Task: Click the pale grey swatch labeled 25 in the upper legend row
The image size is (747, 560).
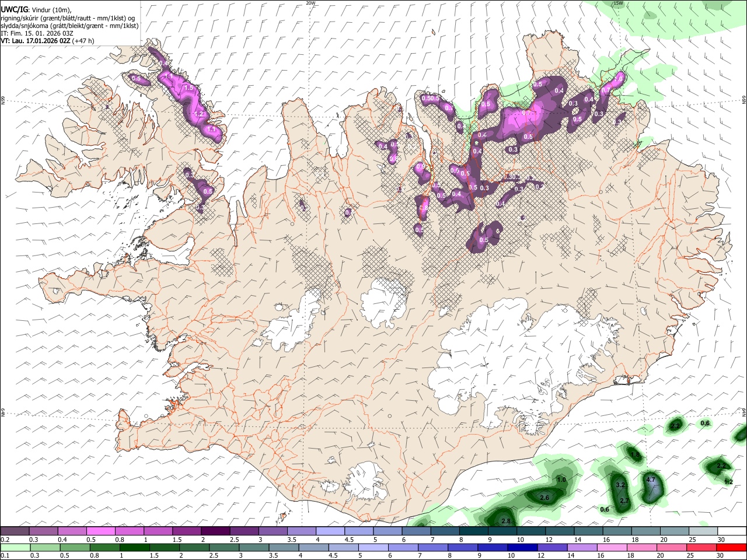Action: coord(703,531)
